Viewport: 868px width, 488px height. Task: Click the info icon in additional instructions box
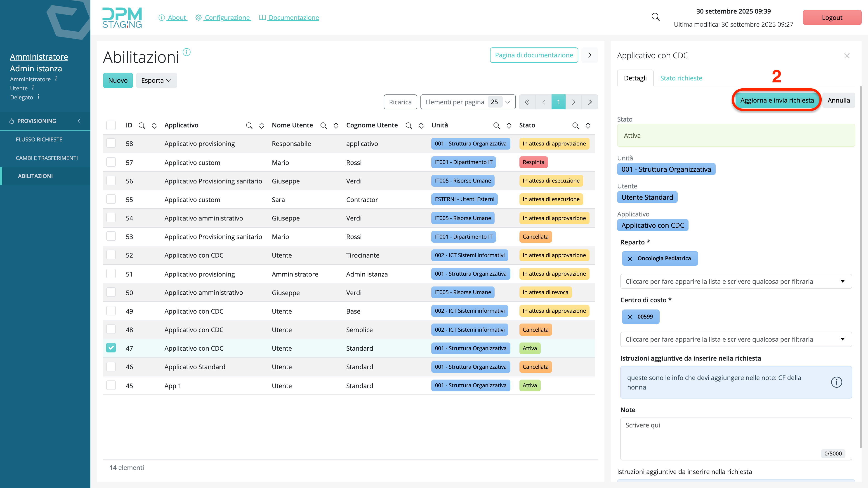click(836, 382)
